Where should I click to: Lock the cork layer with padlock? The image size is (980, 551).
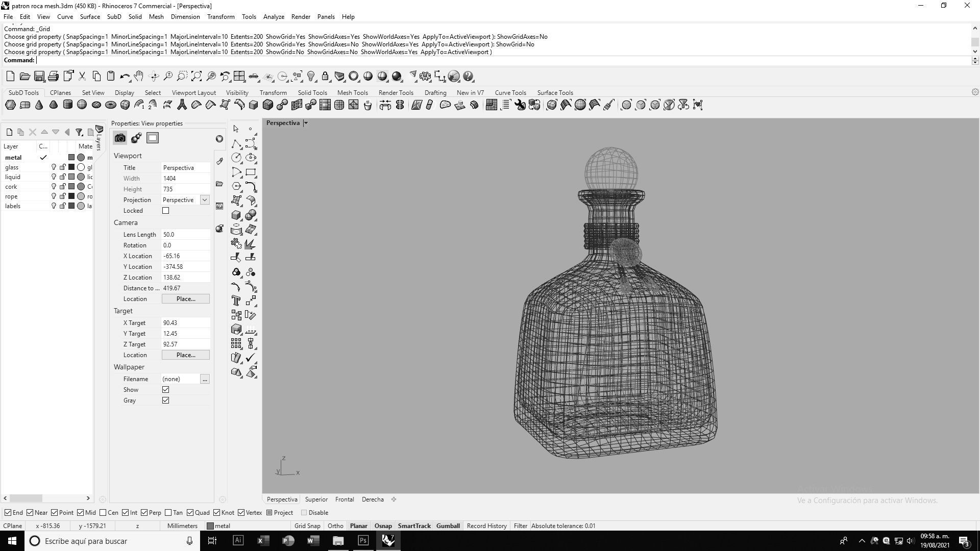click(x=62, y=187)
